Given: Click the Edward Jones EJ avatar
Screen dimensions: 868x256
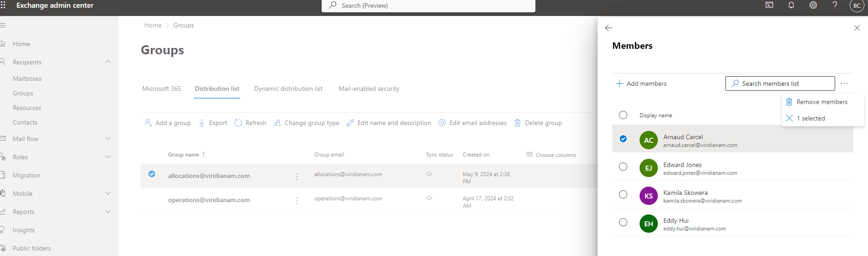Looking at the screenshot, I should pos(649,168).
